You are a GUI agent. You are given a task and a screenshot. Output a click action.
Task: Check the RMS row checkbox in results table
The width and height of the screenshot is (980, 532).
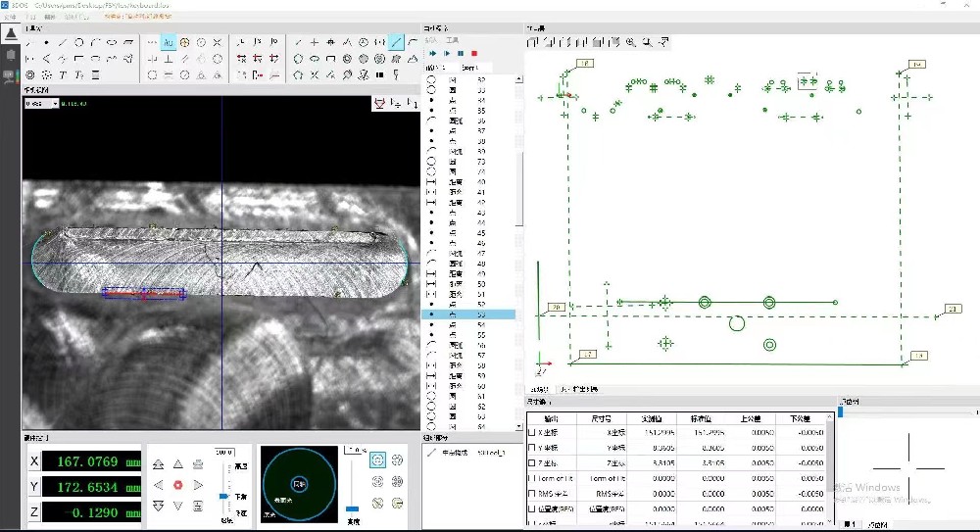pos(532,495)
